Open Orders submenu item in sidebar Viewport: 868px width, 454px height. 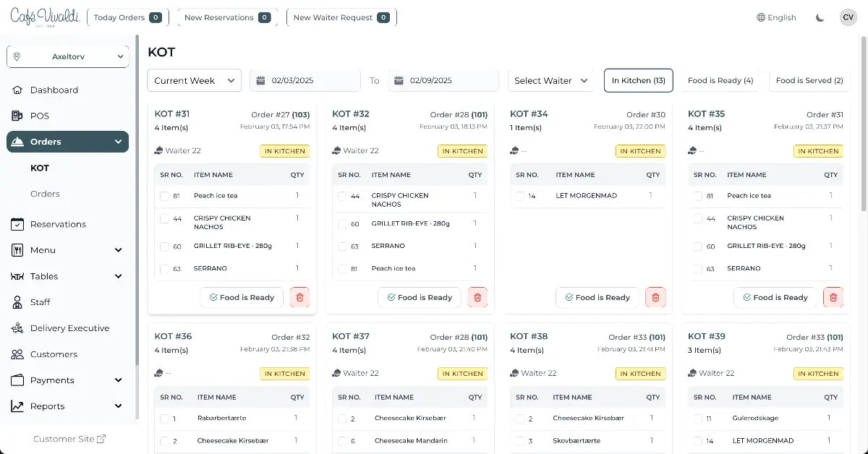[45, 194]
